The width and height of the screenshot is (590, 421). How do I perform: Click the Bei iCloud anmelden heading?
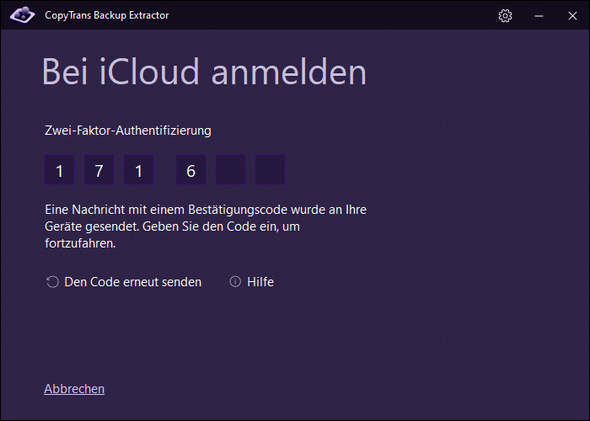pyautogui.click(x=204, y=72)
